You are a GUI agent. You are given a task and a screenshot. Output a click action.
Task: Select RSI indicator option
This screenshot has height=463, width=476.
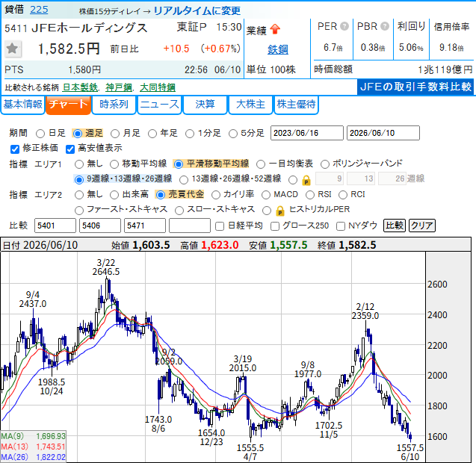[x=310, y=195]
